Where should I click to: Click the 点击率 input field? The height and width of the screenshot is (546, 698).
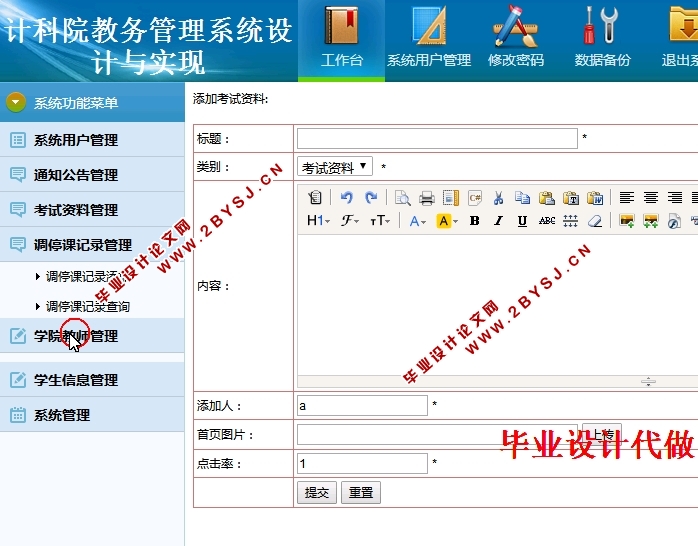pyautogui.click(x=362, y=463)
